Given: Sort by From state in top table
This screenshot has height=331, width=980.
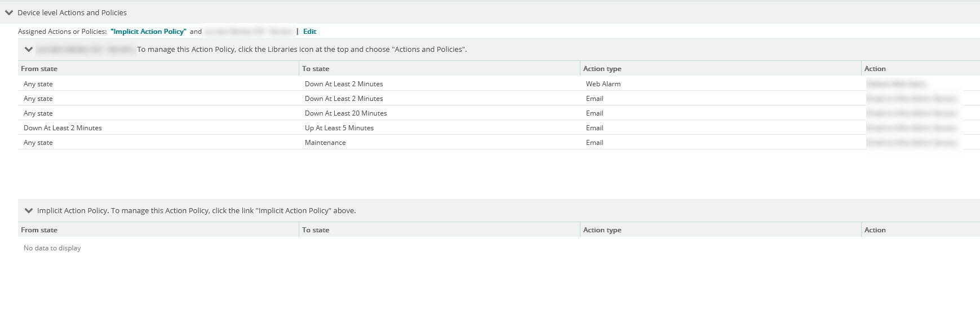Looking at the screenshot, I should click(39, 69).
